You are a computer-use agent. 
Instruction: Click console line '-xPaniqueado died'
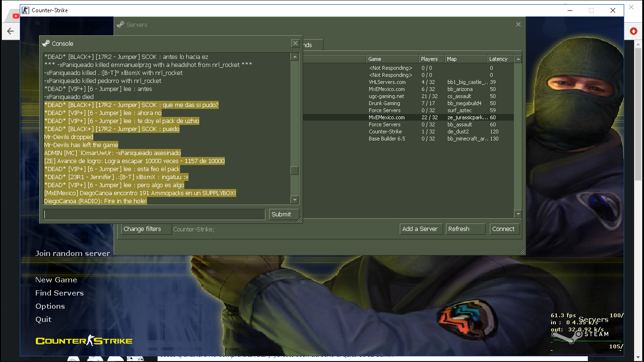(x=69, y=97)
